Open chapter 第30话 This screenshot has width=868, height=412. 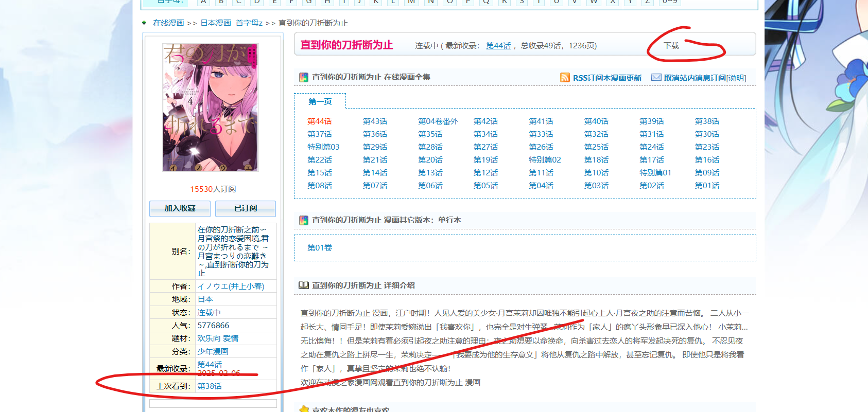point(707,134)
